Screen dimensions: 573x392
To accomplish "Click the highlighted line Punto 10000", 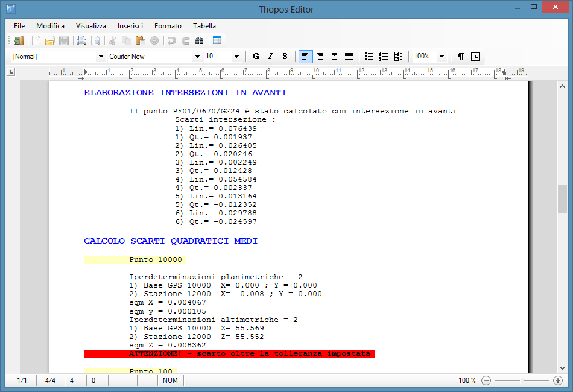I will (135, 259).
